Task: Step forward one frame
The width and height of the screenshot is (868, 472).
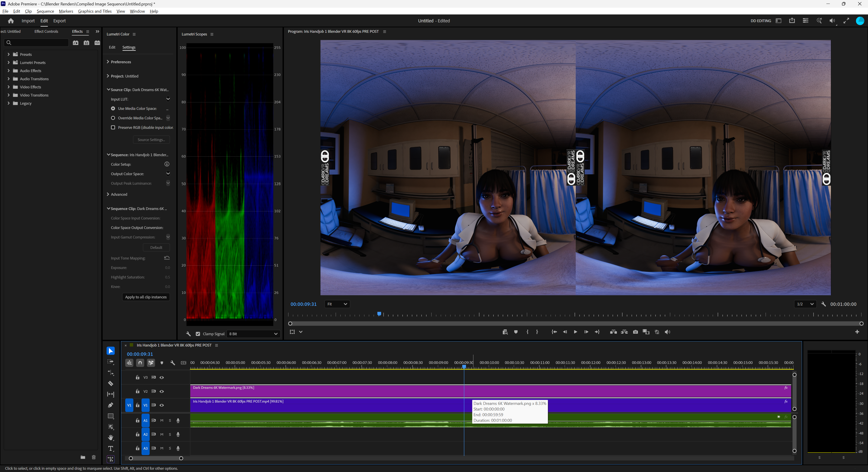Action: click(586, 332)
